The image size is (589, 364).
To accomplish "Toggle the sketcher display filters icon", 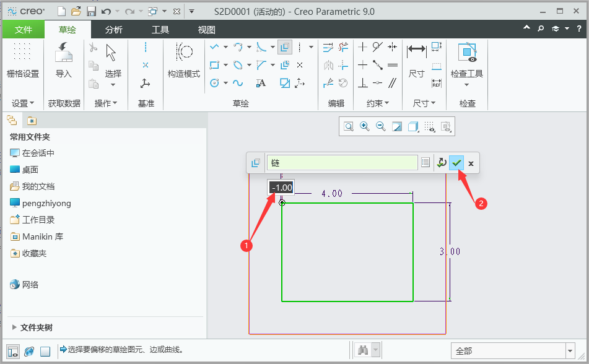I will pos(429,126).
